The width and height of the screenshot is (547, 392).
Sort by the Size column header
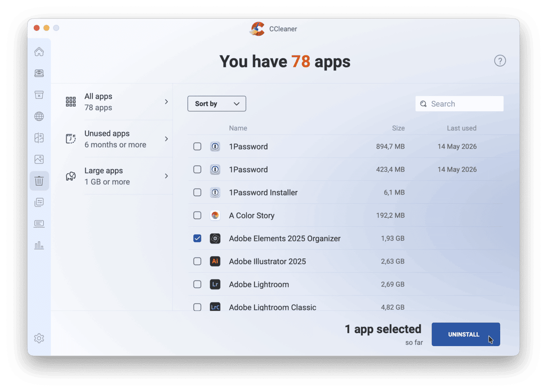[x=398, y=128]
